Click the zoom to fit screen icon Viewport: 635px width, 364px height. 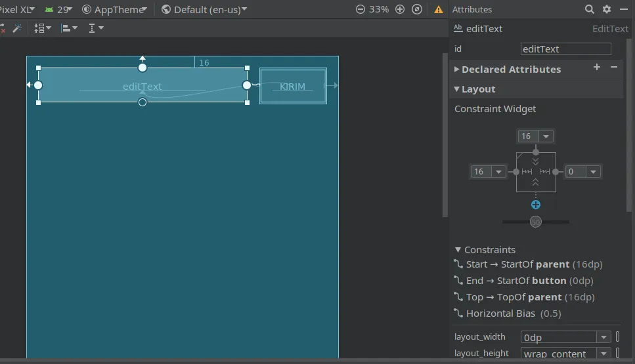point(417,9)
